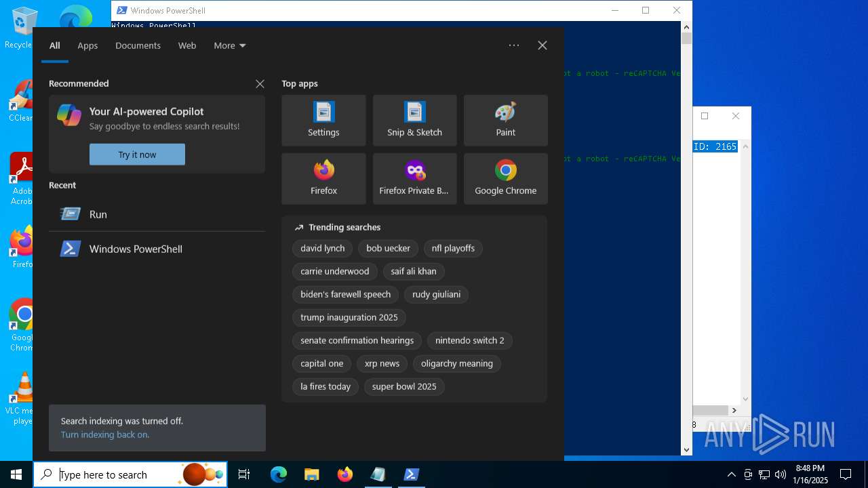The height and width of the screenshot is (488, 868).
Task: Select senate confirmation hearings trending search
Action: pyautogui.click(x=357, y=341)
